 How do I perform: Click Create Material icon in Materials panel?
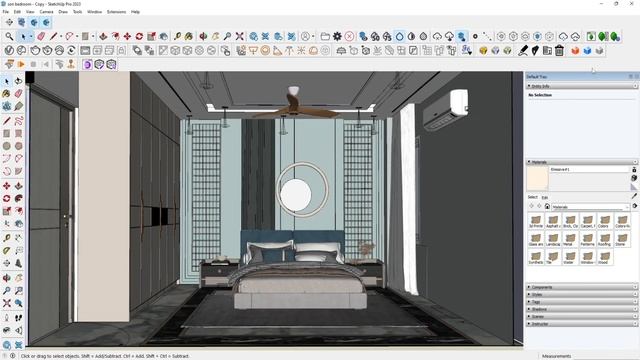[x=634, y=178]
